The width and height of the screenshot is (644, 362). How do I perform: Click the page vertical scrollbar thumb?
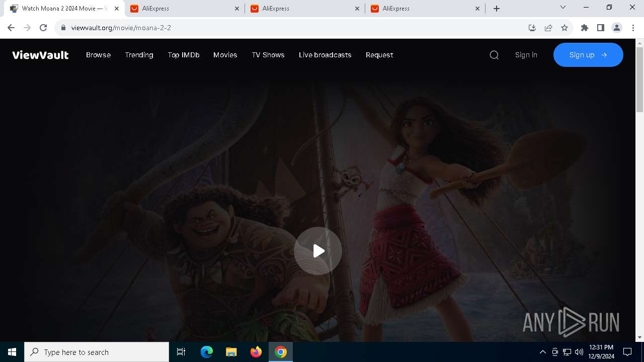pos(640,79)
